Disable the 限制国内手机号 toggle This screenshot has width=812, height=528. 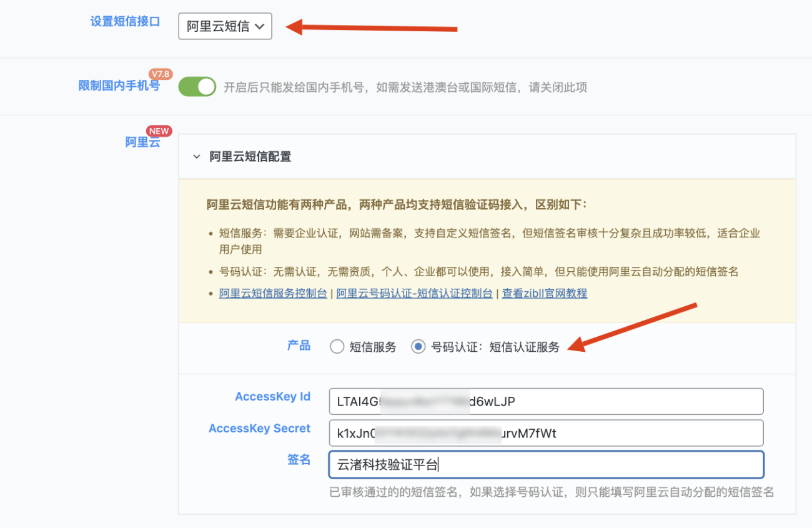click(x=197, y=86)
